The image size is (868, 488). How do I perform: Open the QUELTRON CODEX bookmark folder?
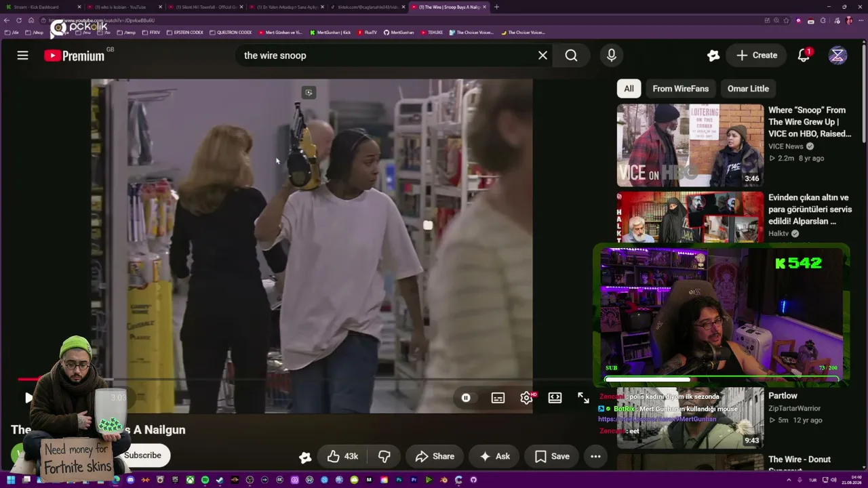coord(231,33)
